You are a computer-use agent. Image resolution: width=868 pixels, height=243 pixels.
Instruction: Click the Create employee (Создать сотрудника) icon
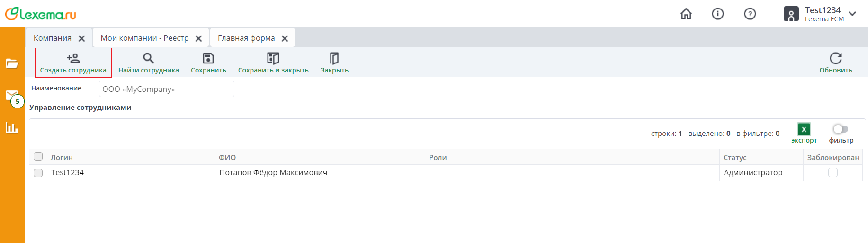[73, 58]
